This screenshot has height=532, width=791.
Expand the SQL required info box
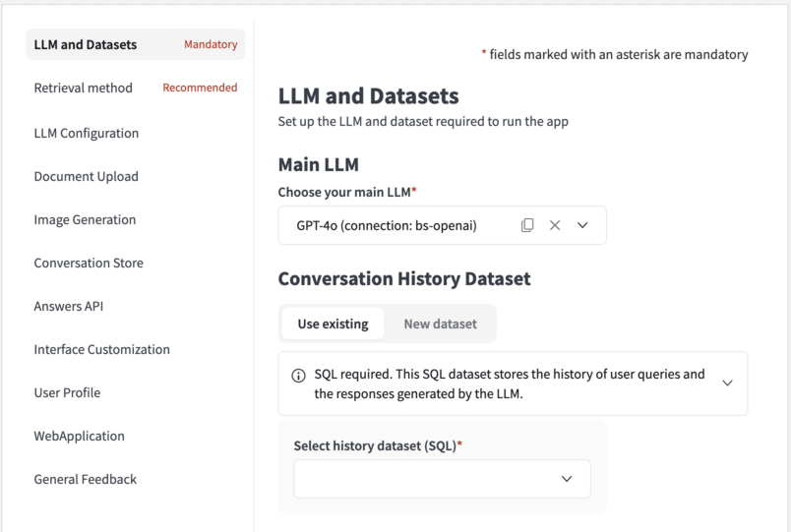pos(727,384)
